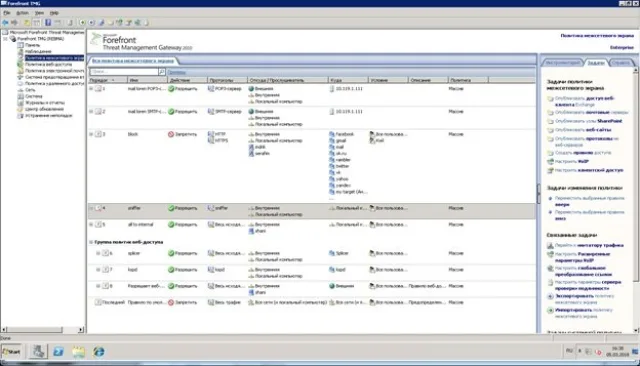The height and width of the screenshot is (366, 640).
Task: Expand rule 4 sniffer row
Action: 91,208
